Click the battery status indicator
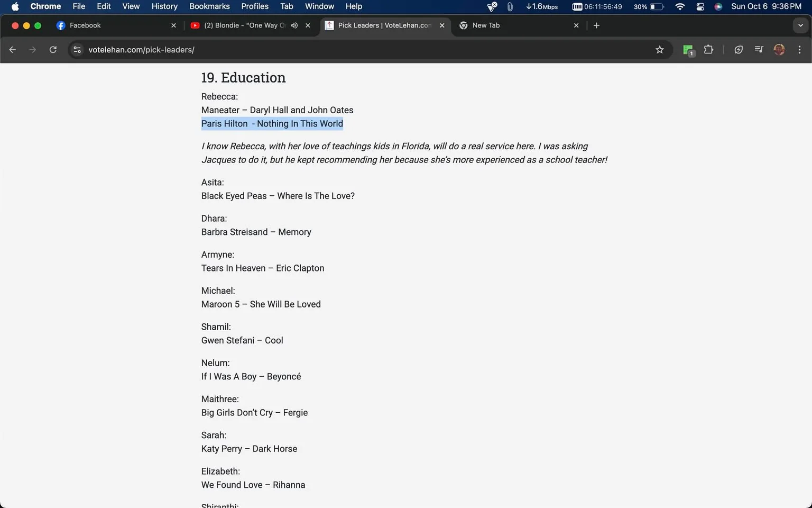Screen dimensions: 812x508 pyautogui.click(x=649, y=6)
